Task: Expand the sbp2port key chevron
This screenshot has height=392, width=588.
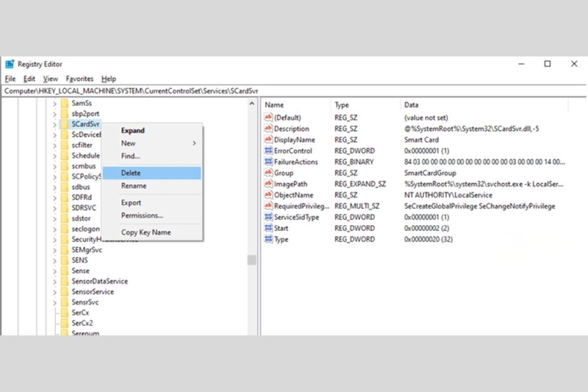Action: pyautogui.click(x=54, y=114)
